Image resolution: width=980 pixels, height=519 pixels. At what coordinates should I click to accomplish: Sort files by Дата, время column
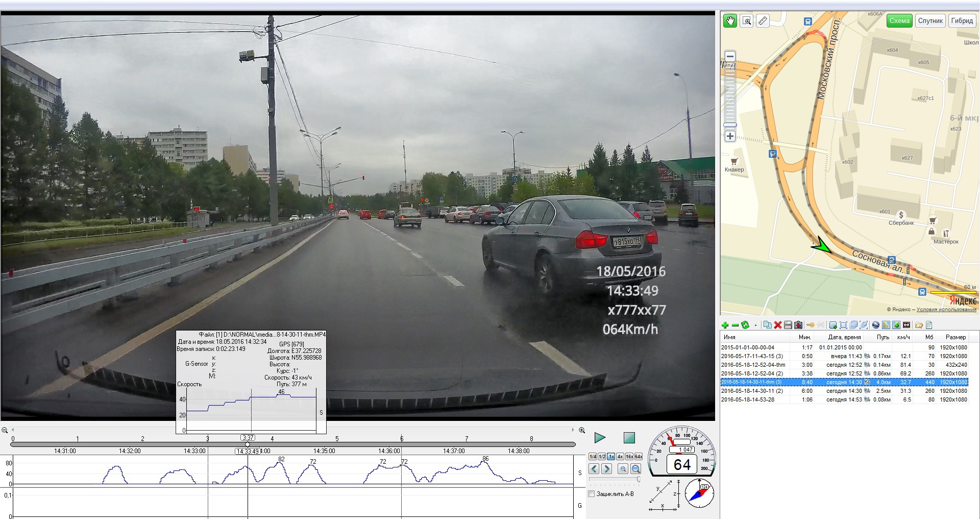(844, 337)
